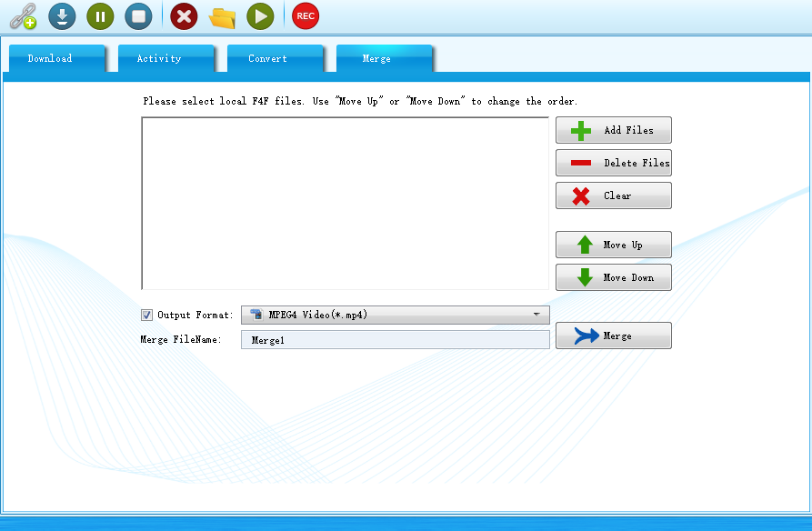Click the add URL link icon

(x=24, y=16)
